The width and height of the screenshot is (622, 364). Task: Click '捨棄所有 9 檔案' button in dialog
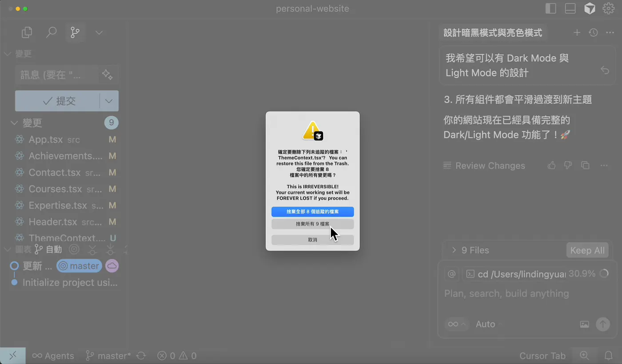(312, 224)
